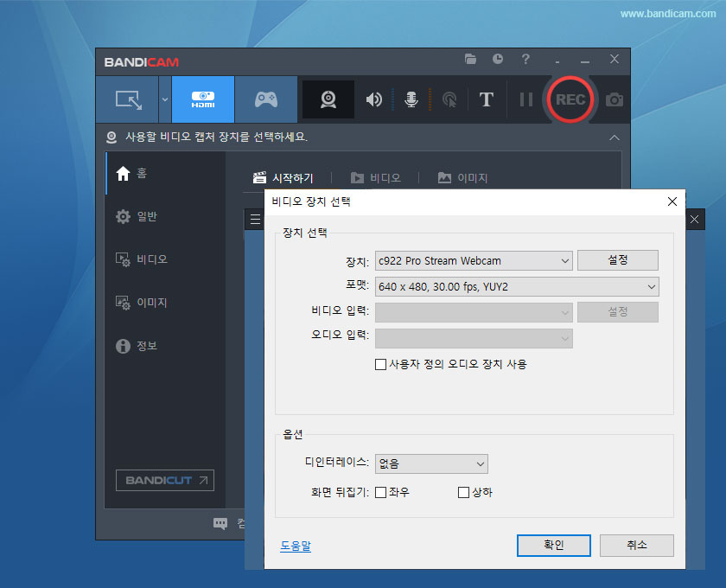Close the 비디오 장치 선택 dialog
726x588 pixels.
(672, 201)
